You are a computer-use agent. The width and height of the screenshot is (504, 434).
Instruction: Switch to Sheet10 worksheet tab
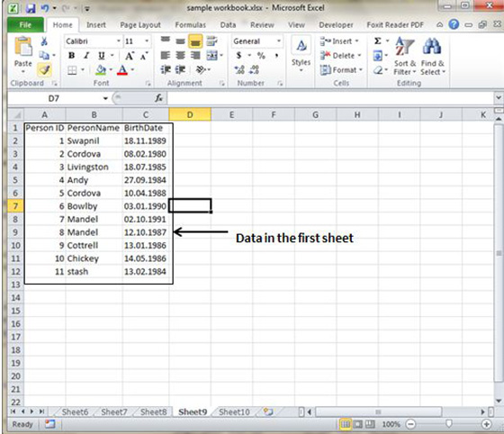(234, 411)
